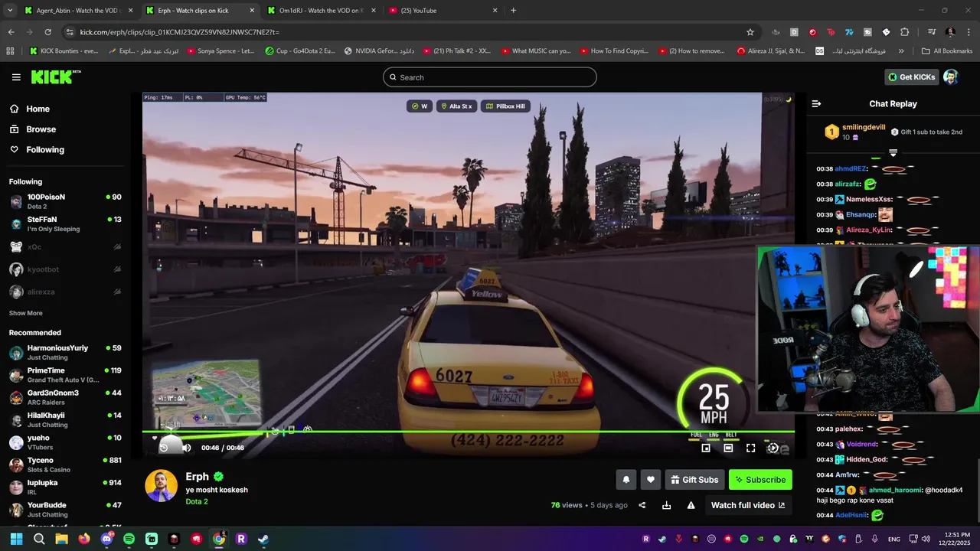Open the All Bookmarks folder
The width and height of the screenshot is (980, 551).
pyautogui.click(x=947, y=51)
